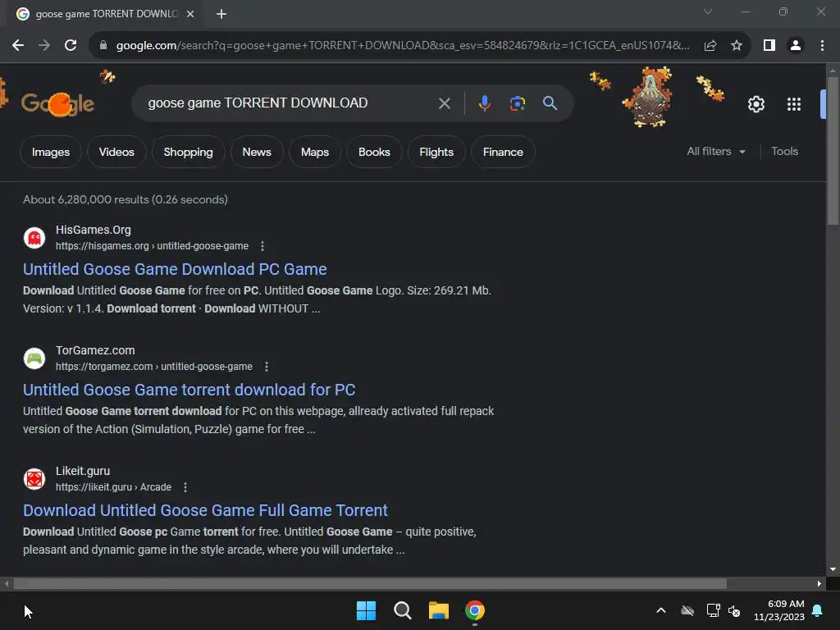Open the tab search chevron
The height and width of the screenshot is (630, 840).
coord(708,11)
